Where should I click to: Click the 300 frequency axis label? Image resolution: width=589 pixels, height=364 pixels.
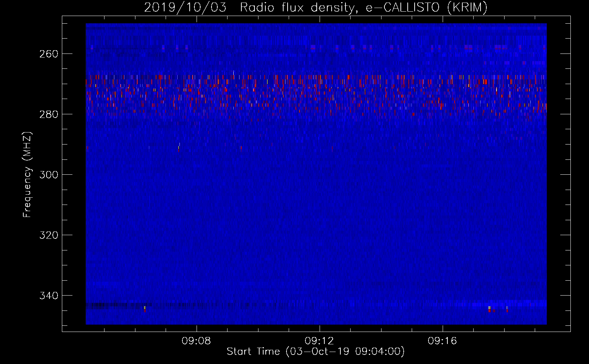click(49, 175)
